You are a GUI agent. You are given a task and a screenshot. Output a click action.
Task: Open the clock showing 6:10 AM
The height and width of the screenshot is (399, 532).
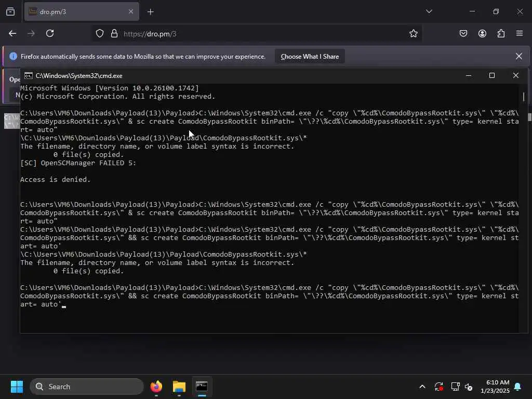point(495,387)
